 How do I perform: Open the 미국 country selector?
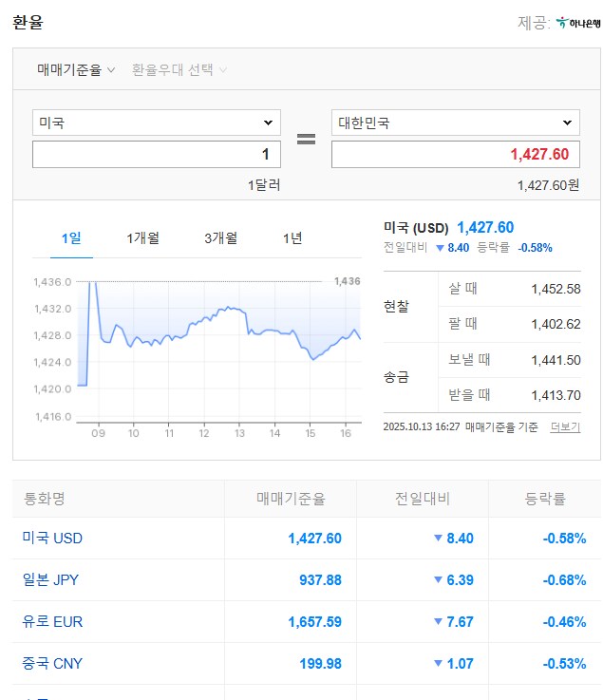point(157,123)
